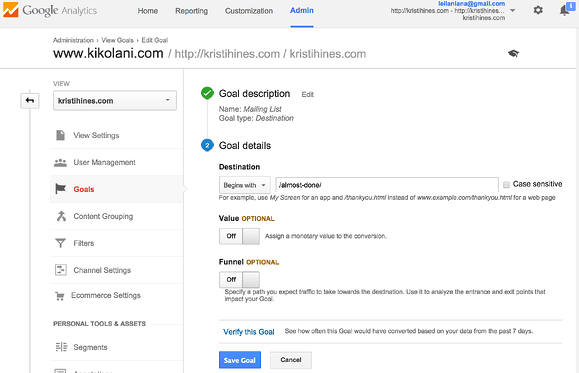Click the http://kristihines.com property title

227,54
